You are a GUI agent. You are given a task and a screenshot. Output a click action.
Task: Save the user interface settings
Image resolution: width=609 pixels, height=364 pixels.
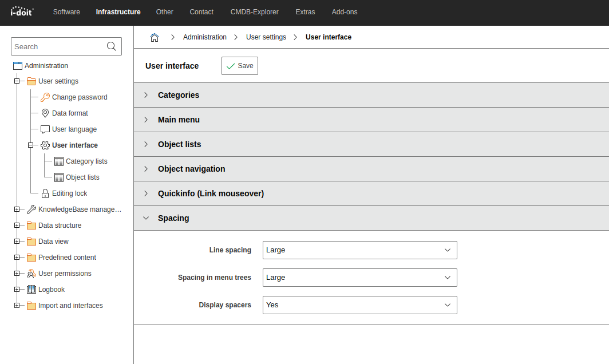(x=240, y=66)
